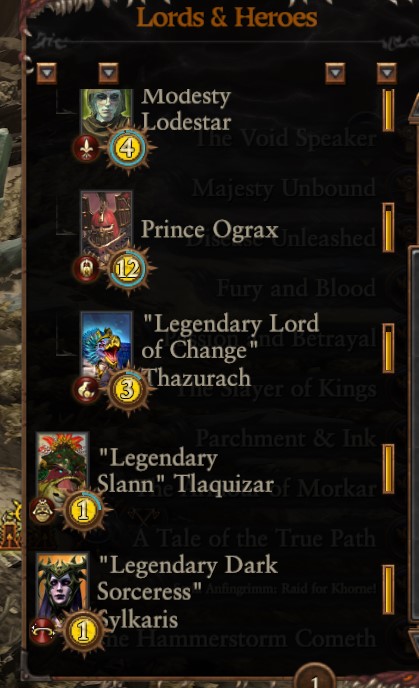
Task: Click Modesty Lodestar's level 4 badge
Action: [127, 149]
